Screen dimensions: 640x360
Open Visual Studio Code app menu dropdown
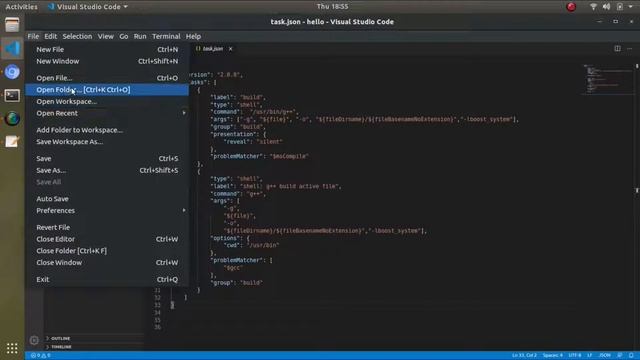87,7
